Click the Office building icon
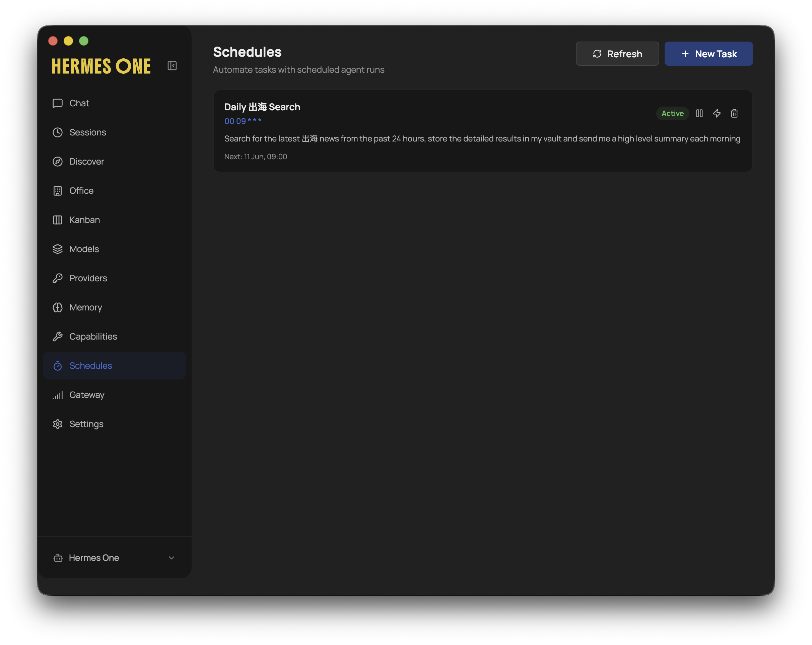The height and width of the screenshot is (645, 812). [x=58, y=191]
